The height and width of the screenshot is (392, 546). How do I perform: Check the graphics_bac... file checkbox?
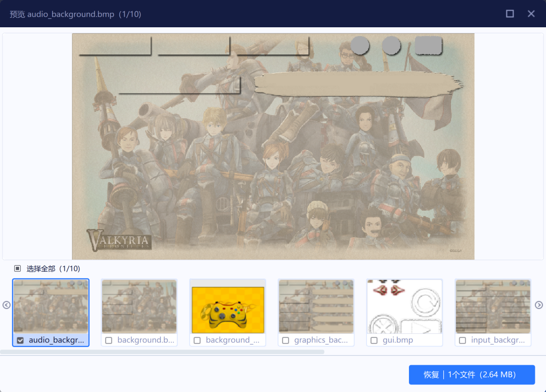[x=286, y=340]
